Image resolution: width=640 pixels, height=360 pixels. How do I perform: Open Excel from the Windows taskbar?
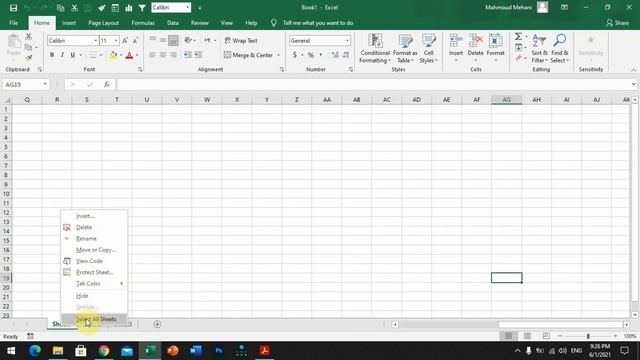coord(150,351)
